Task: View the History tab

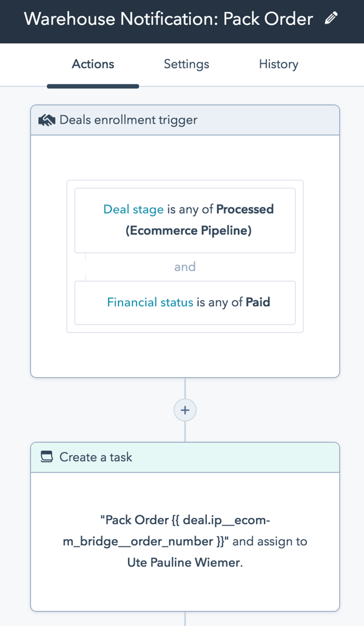Action: (x=278, y=64)
